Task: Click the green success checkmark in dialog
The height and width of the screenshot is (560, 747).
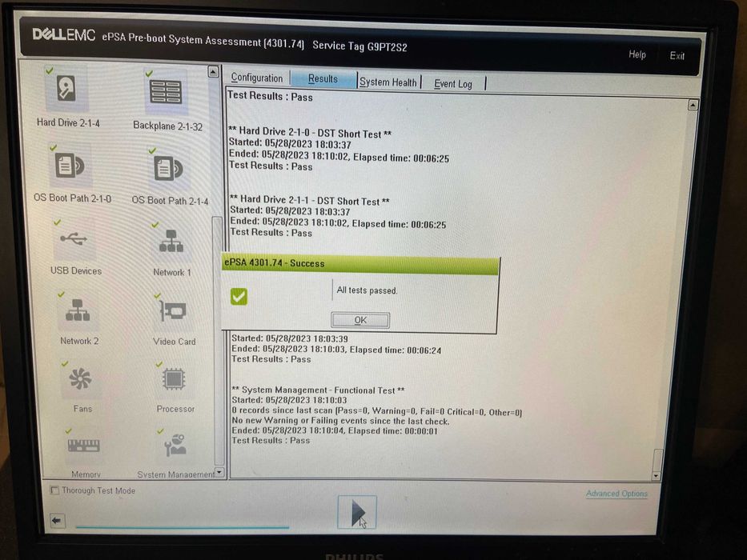Action: [x=239, y=297]
